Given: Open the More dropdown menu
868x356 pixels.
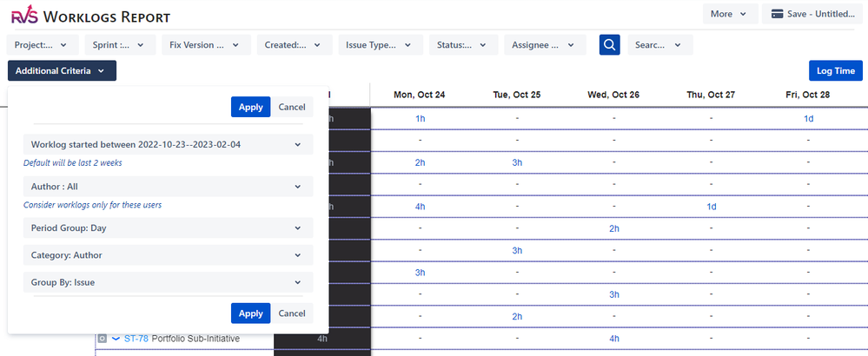Looking at the screenshot, I should click(731, 14).
